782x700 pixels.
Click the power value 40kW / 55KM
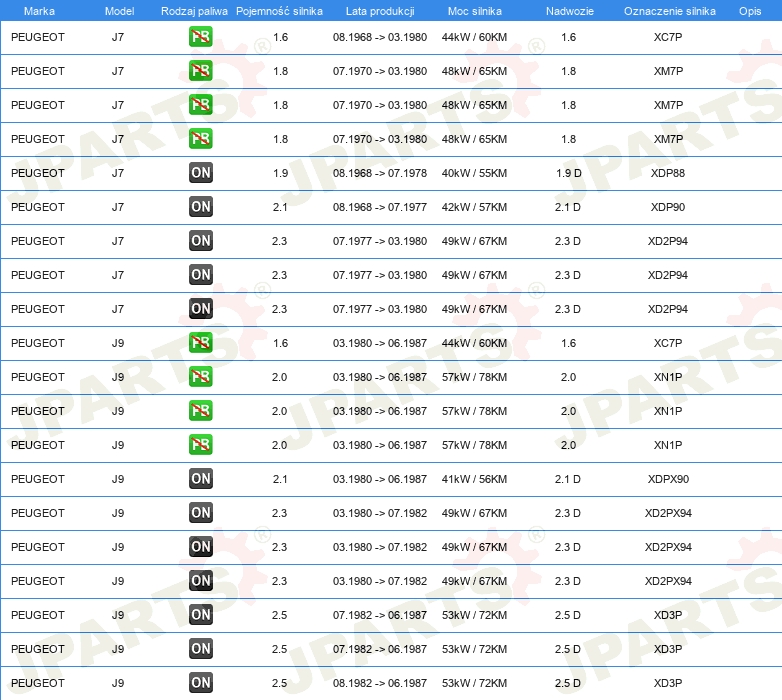pos(474,173)
